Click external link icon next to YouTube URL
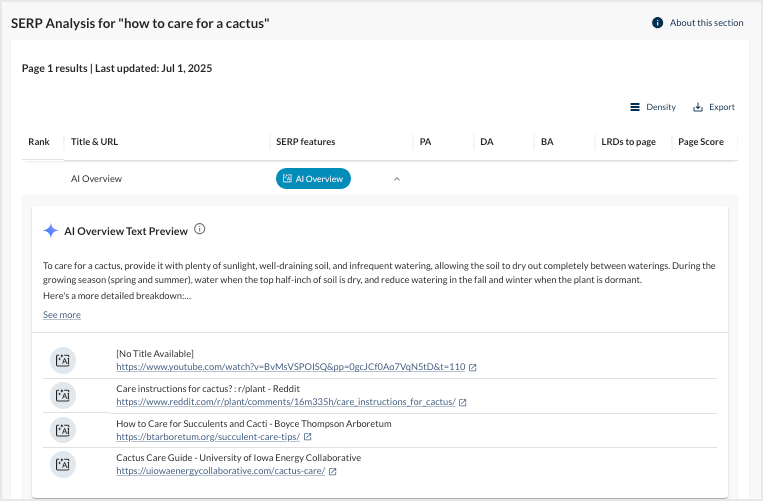This screenshot has height=501, width=763. (x=473, y=367)
